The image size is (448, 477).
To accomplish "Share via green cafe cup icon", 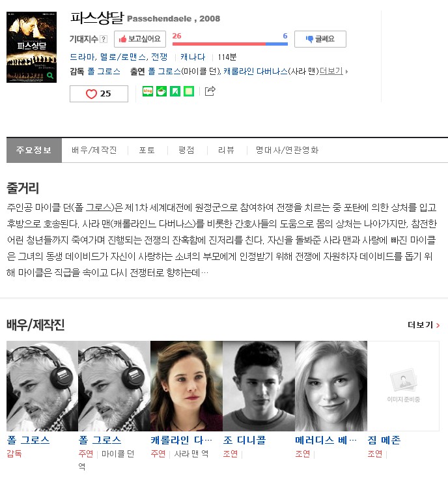I will coord(161,91).
